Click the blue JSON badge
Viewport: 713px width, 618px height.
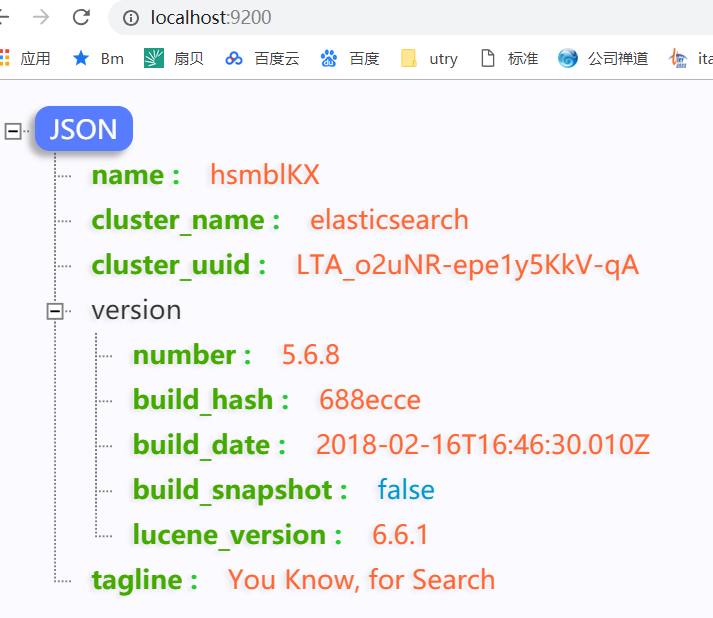[84, 129]
